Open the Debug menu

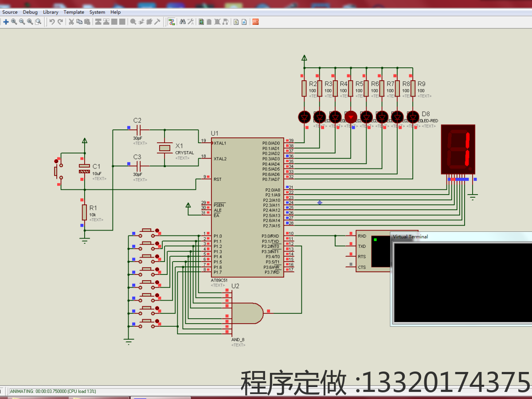click(30, 12)
